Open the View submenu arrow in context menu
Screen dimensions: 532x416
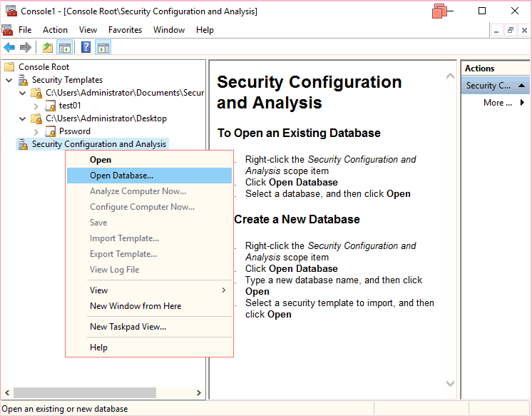(224, 290)
